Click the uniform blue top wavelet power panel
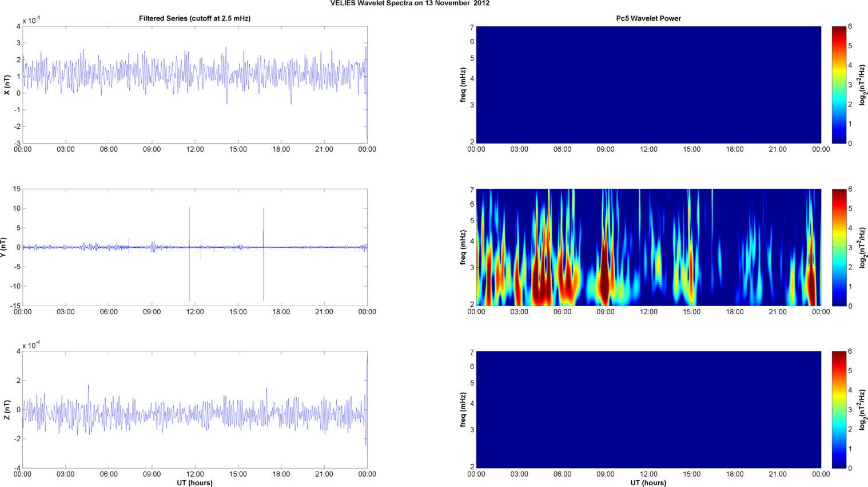This screenshot has height=487, width=868. pyautogui.click(x=648, y=85)
